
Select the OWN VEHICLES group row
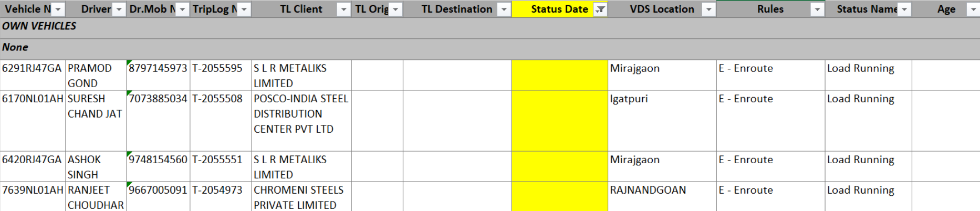coord(39,26)
